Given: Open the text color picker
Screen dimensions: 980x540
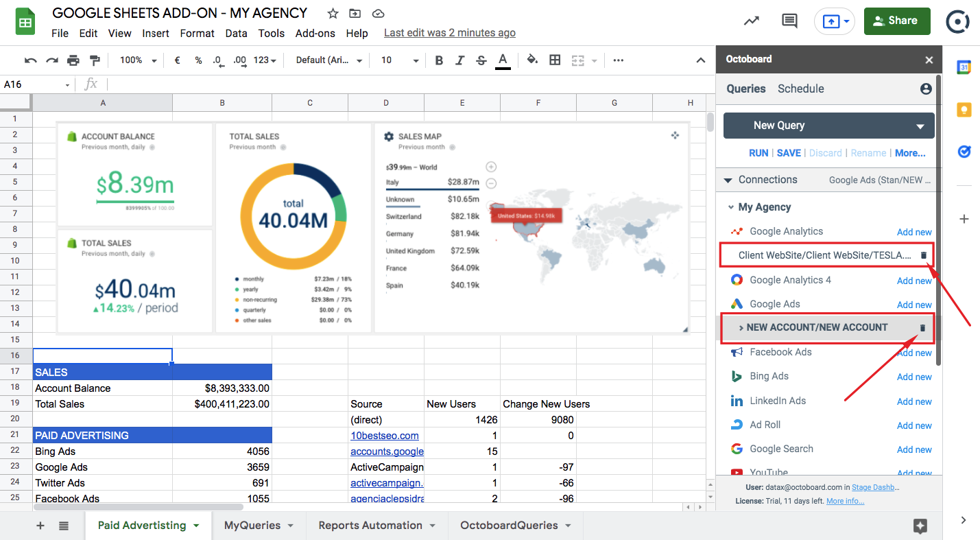Looking at the screenshot, I should [503, 60].
